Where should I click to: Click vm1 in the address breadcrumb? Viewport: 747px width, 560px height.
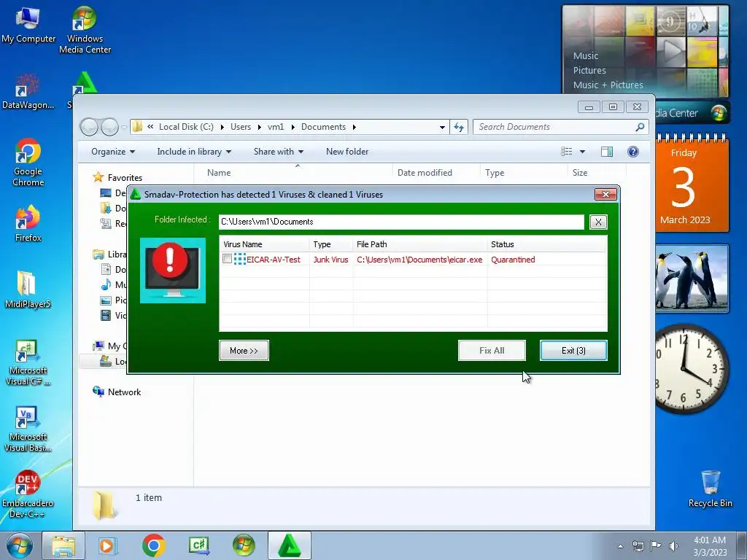[275, 127]
